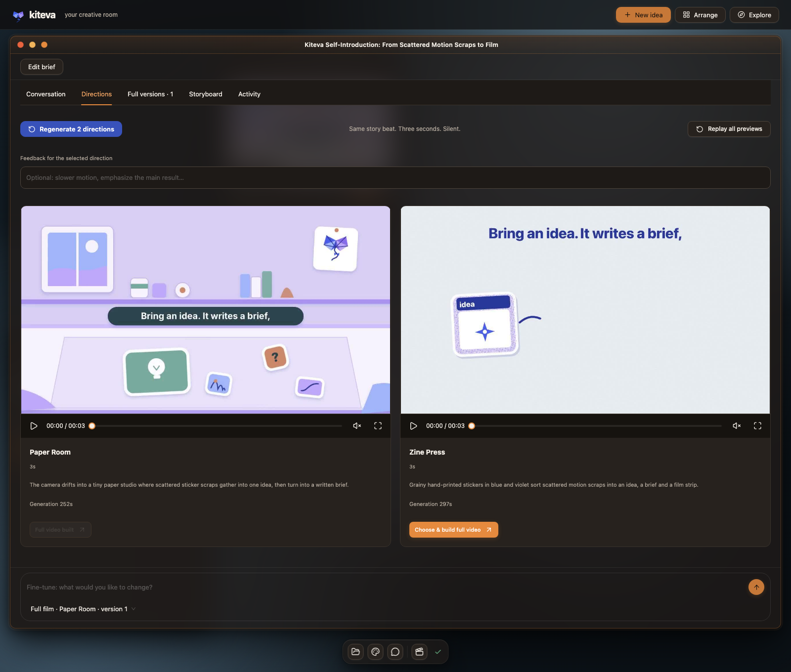Open the chat bubble icon in dock
The height and width of the screenshot is (672, 791).
coord(395,652)
